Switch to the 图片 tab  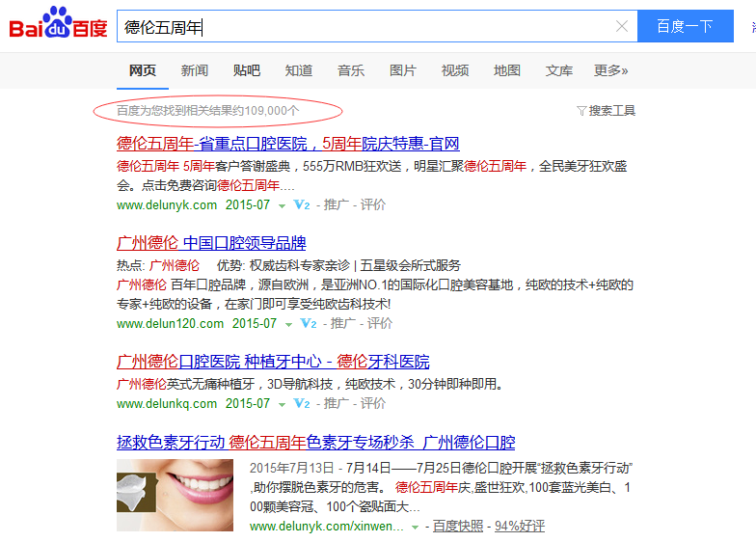403,70
